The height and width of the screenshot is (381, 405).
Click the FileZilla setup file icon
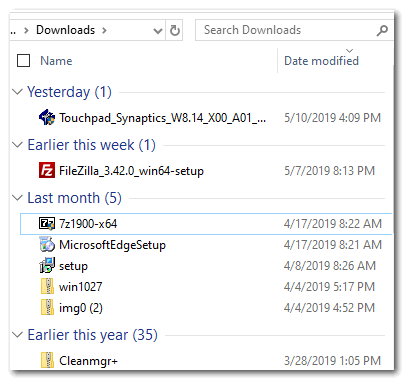[47, 170]
